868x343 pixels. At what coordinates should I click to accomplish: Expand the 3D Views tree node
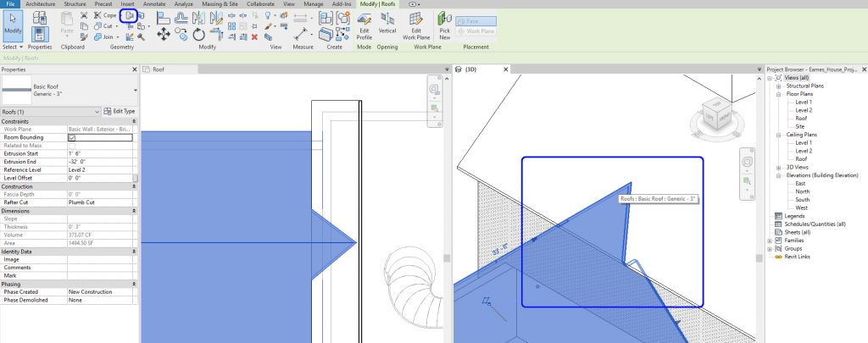coord(778,167)
